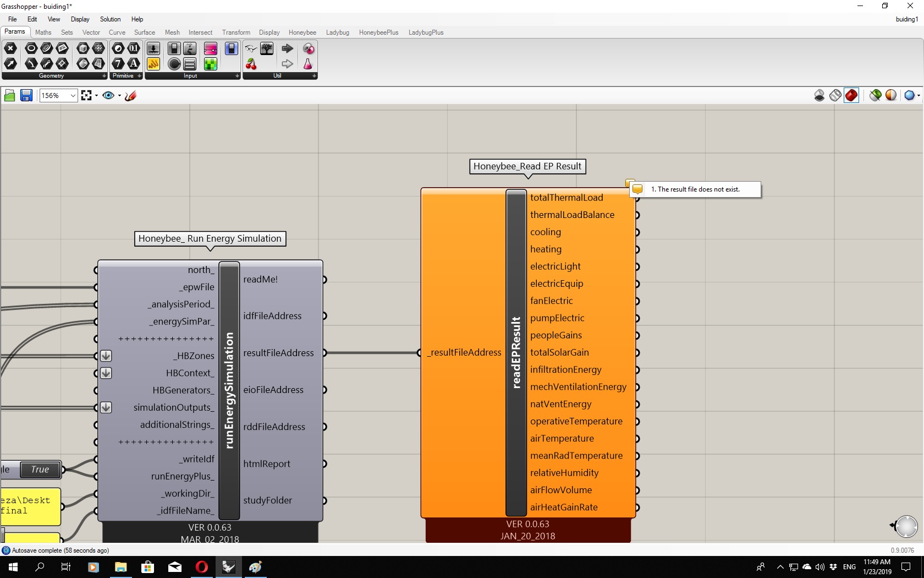The image size is (924, 578).
Task: Select the Brep box parameter icon
Action: (x=83, y=48)
